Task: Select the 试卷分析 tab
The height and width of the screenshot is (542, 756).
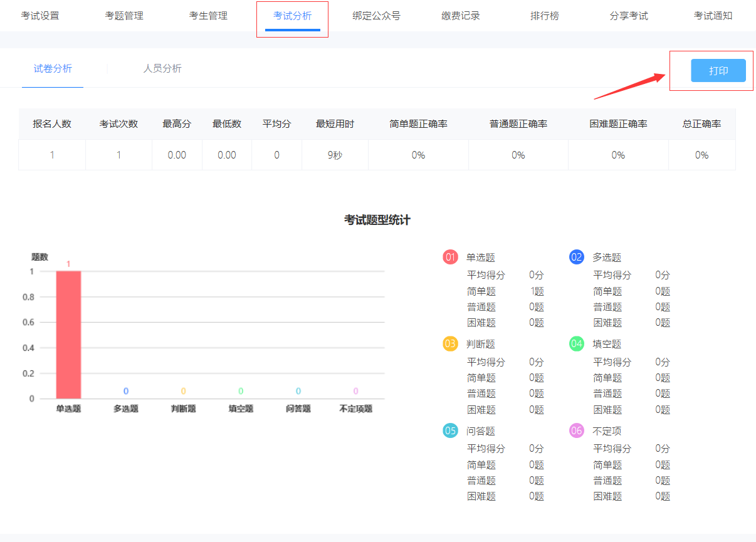Action: tap(53, 68)
